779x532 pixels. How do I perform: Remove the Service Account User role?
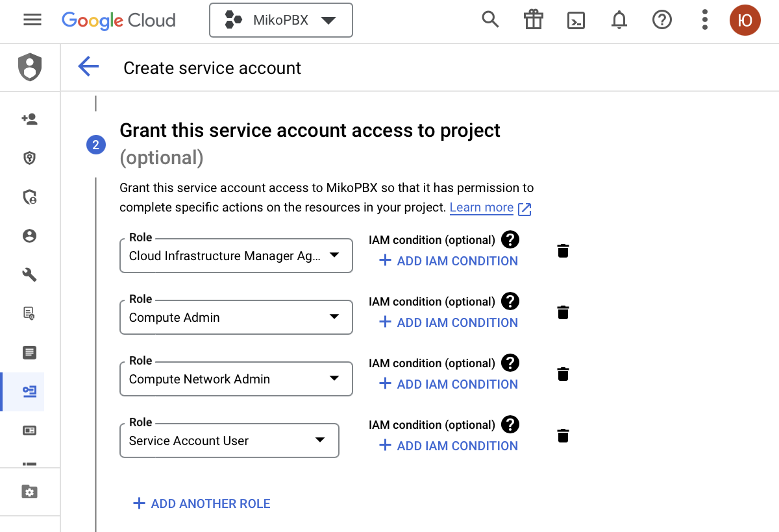tap(563, 436)
